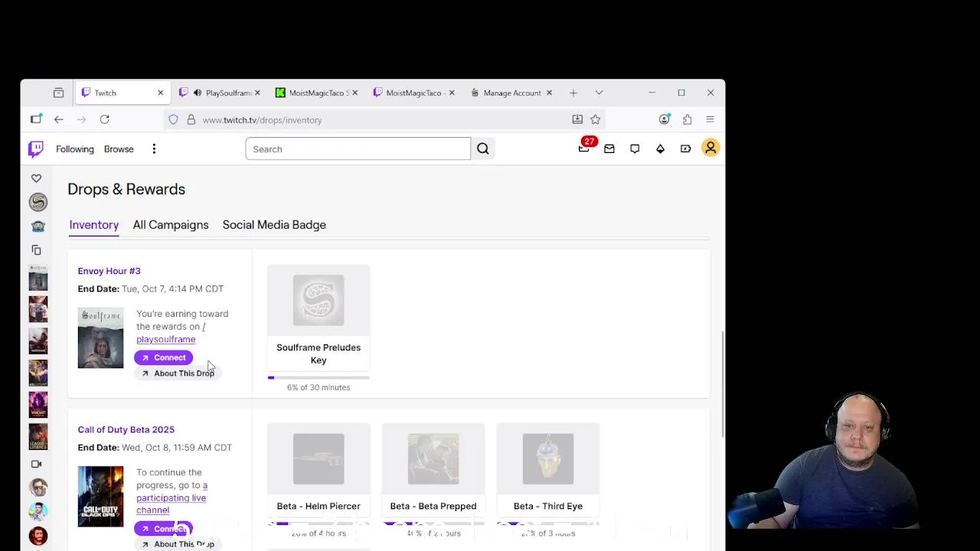Open the Twitch user profile avatar menu
Screen dimensions: 980x551
(710, 148)
